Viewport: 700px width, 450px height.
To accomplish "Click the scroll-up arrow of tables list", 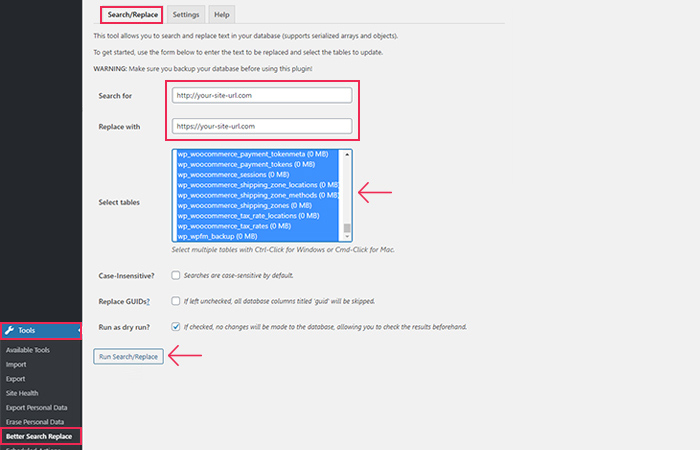I will point(347,154).
